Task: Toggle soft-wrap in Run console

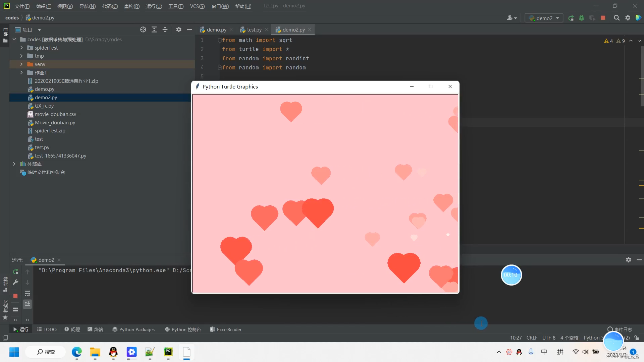Action: [x=28, y=294]
